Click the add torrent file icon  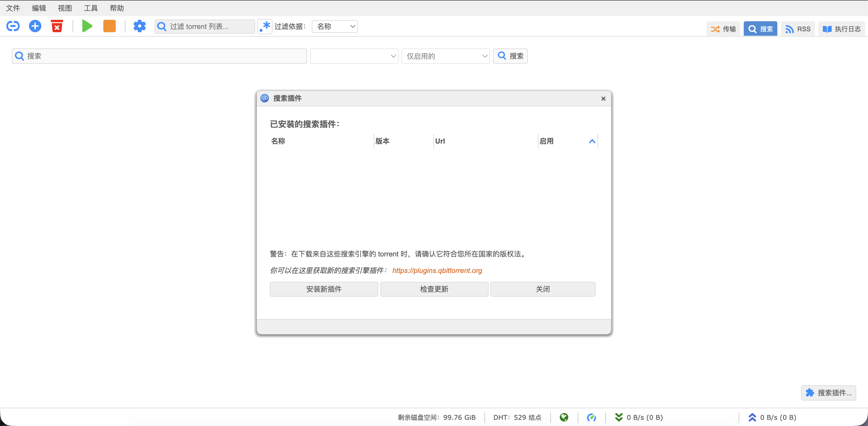pos(35,26)
